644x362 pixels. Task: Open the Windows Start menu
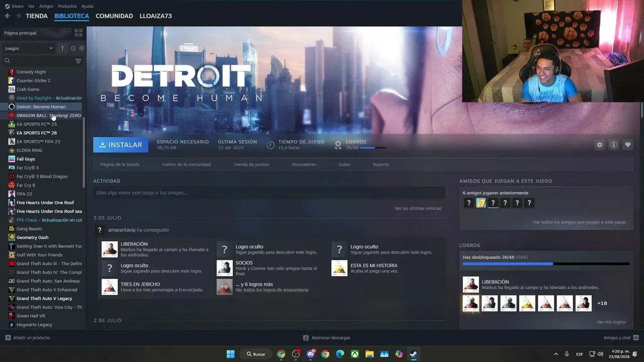click(x=230, y=354)
